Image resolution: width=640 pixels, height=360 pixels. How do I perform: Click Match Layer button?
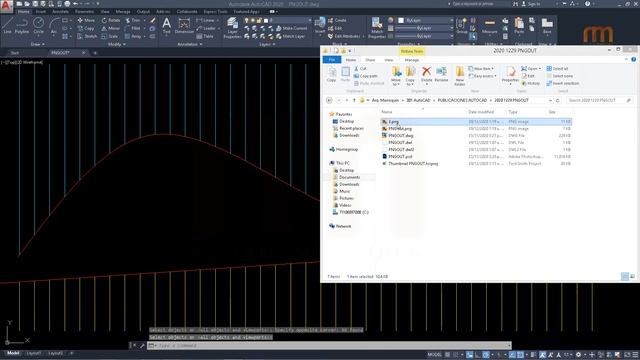290,36
